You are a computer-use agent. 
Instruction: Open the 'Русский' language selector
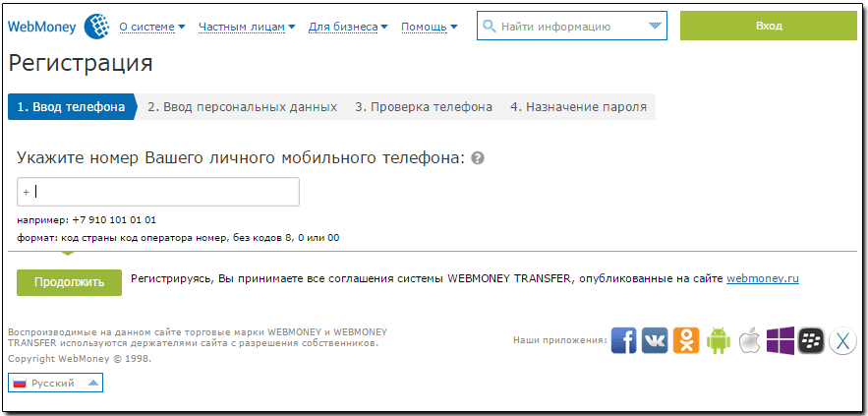coord(55,383)
